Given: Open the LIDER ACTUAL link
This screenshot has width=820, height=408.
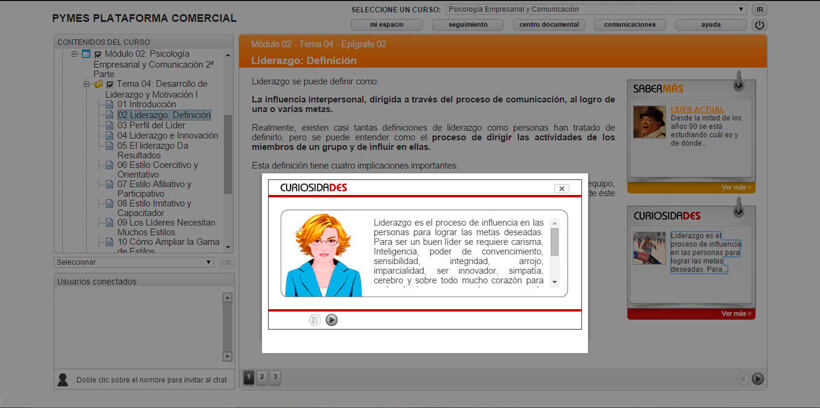Looking at the screenshot, I should click(x=697, y=110).
